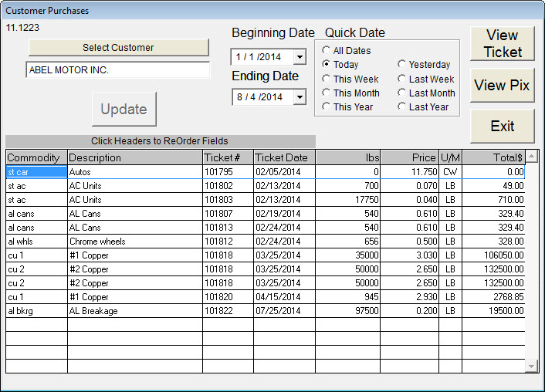Click the grid scrollbar up arrow
This screenshot has height=392, width=545.
tap(531, 157)
